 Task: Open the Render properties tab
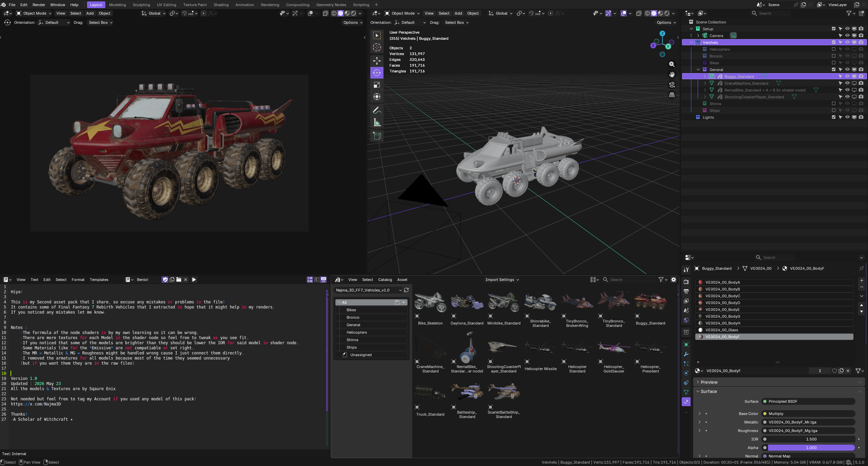click(686, 282)
